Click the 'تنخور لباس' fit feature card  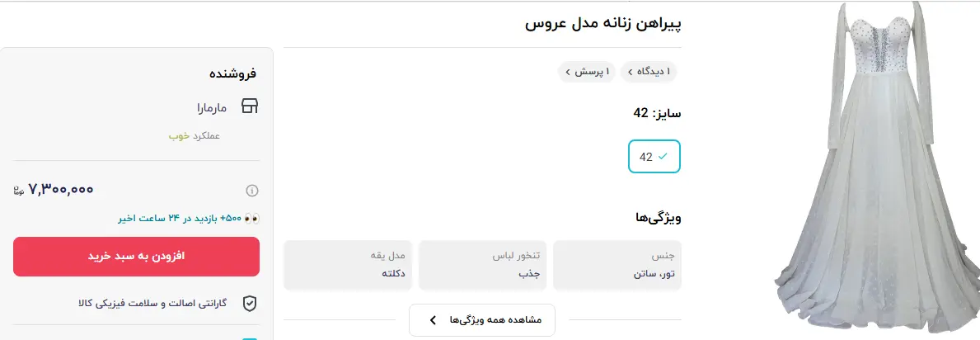tap(483, 265)
